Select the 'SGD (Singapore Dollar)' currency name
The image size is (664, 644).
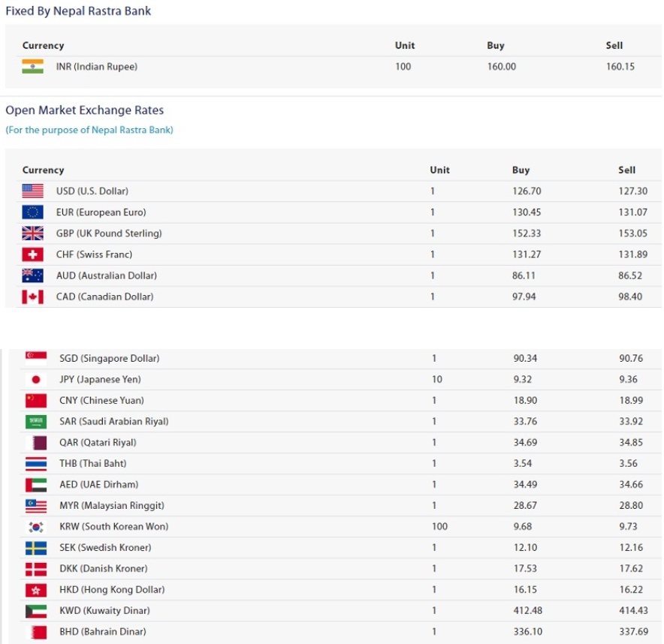pyautogui.click(x=110, y=358)
